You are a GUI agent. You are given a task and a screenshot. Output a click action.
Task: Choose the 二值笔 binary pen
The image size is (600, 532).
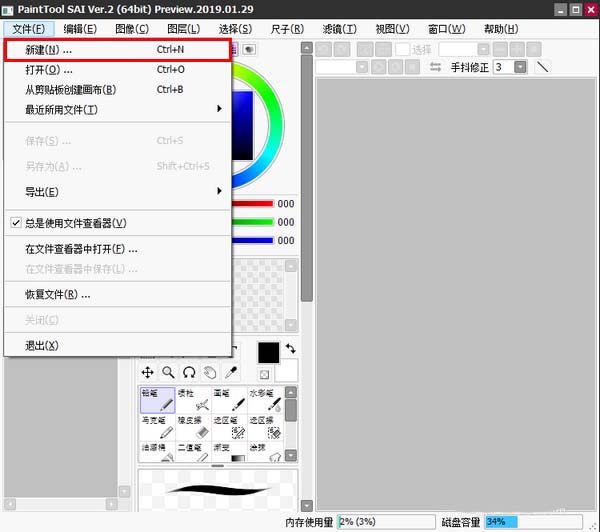coord(193,452)
